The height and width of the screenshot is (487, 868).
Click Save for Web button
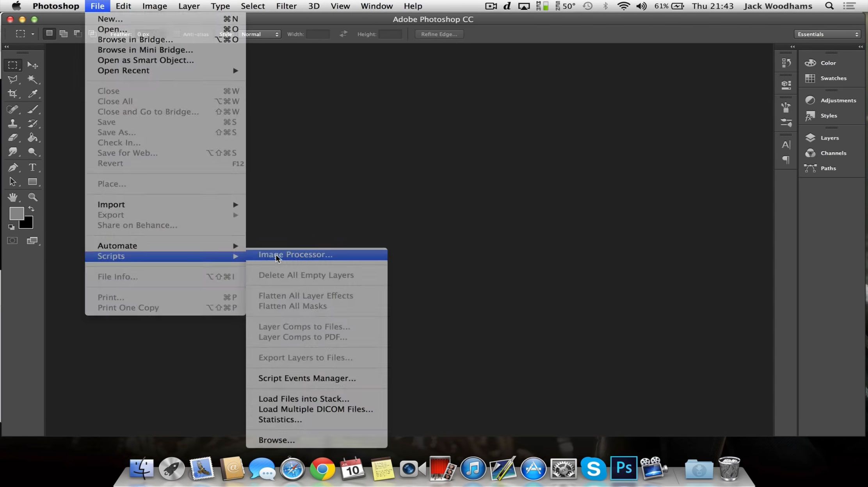(x=127, y=152)
